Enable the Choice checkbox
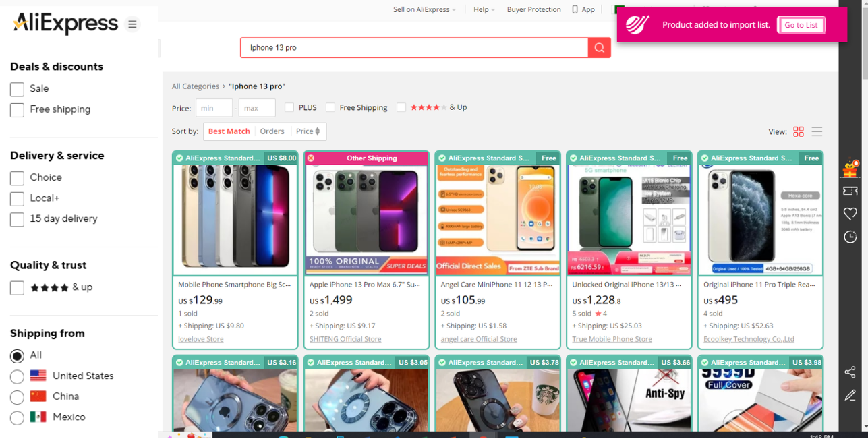 pos(18,178)
